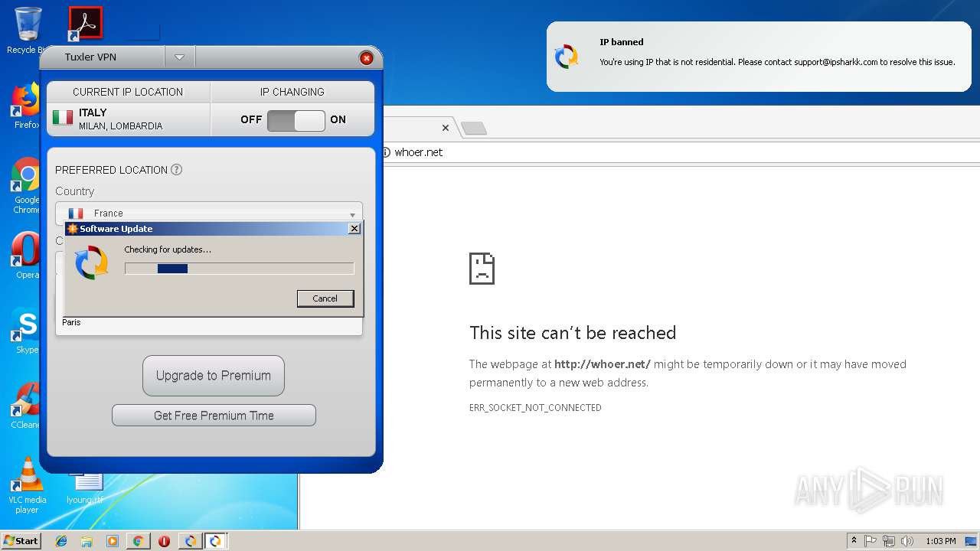Image resolution: width=980 pixels, height=551 pixels.
Task: Click the Current IP Location header
Action: coord(128,92)
